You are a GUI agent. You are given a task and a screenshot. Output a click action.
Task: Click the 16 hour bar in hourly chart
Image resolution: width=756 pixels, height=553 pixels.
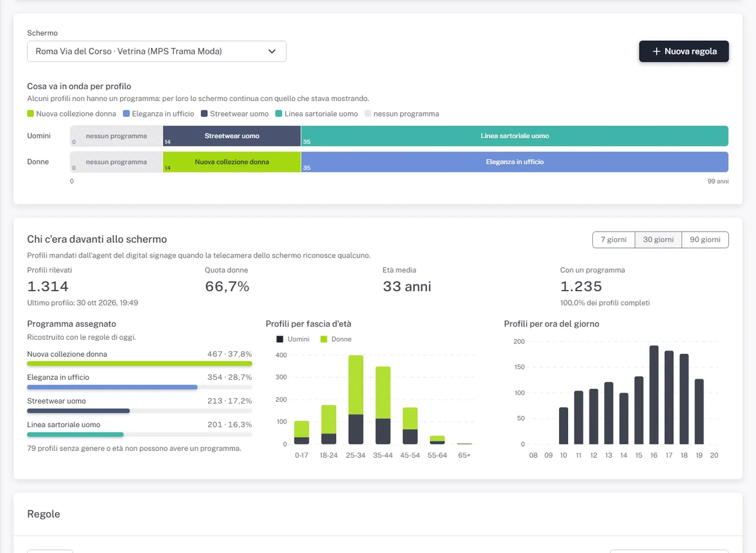coord(654,395)
